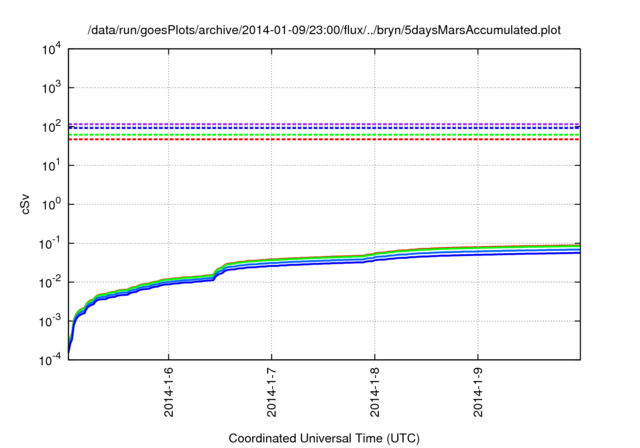Click the 10^0 y-axis tick label
The image size is (640, 448).
[x=51, y=204]
